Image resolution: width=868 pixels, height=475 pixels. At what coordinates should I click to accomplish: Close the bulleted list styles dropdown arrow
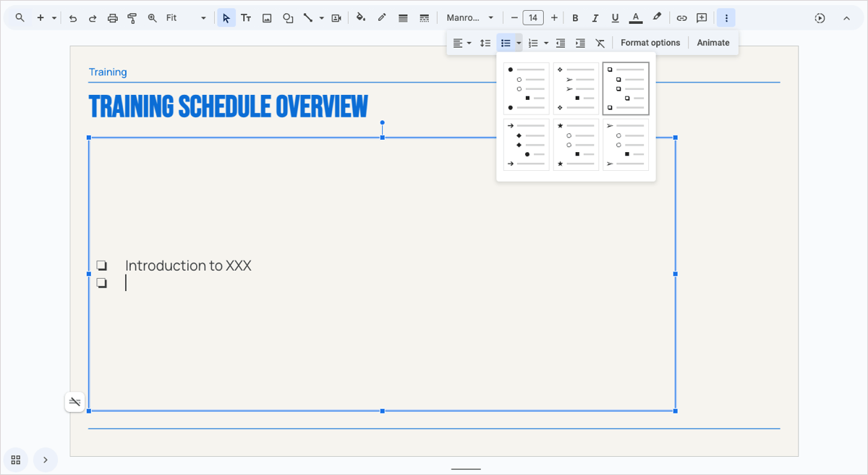pyautogui.click(x=519, y=43)
